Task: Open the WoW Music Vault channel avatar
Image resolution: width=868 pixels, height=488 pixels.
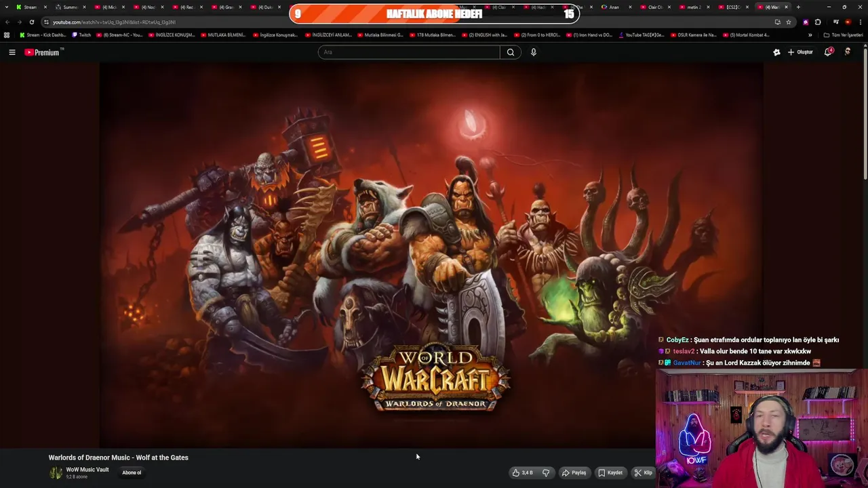Action: tap(56, 472)
